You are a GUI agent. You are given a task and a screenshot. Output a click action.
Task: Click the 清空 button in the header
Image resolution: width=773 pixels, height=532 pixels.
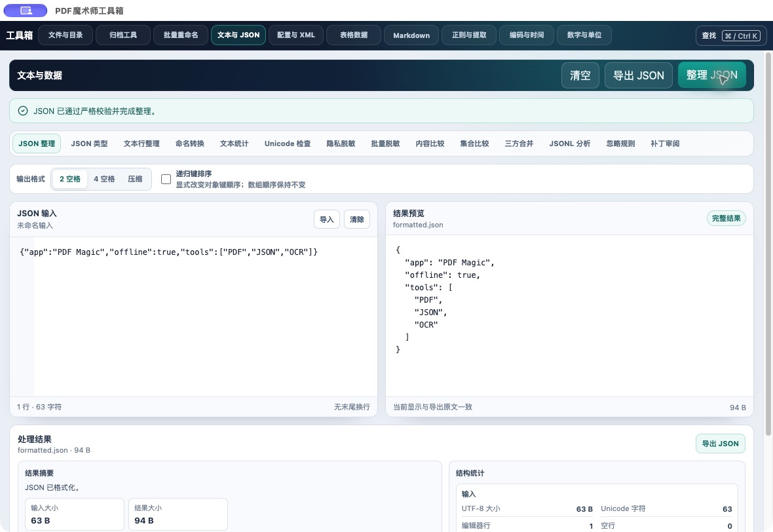tap(580, 75)
